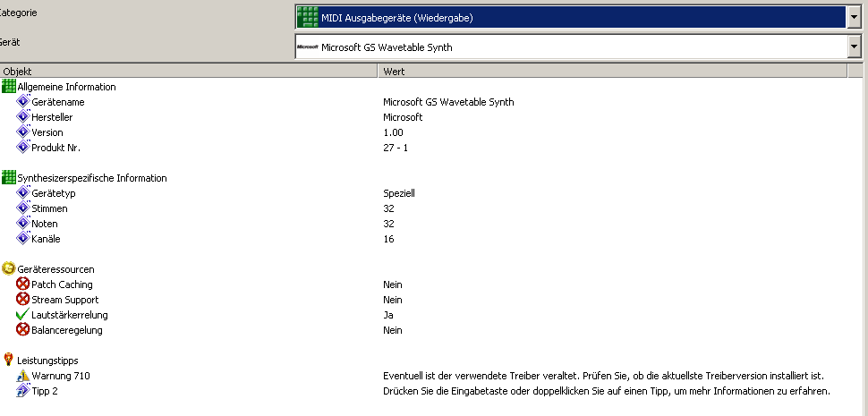This screenshot has height=416, width=868.
Task: Open the Kategorie dropdown arrow
Action: pyautogui.click(x=854, y=17)
